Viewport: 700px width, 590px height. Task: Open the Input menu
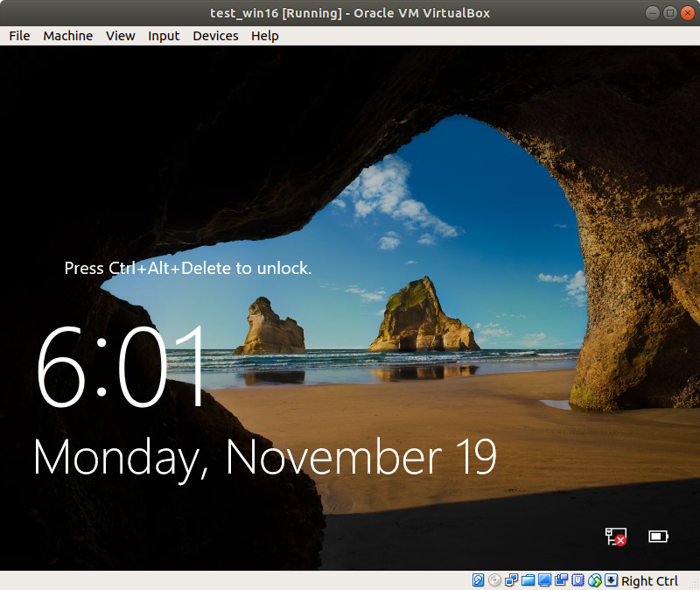[164, 36]
